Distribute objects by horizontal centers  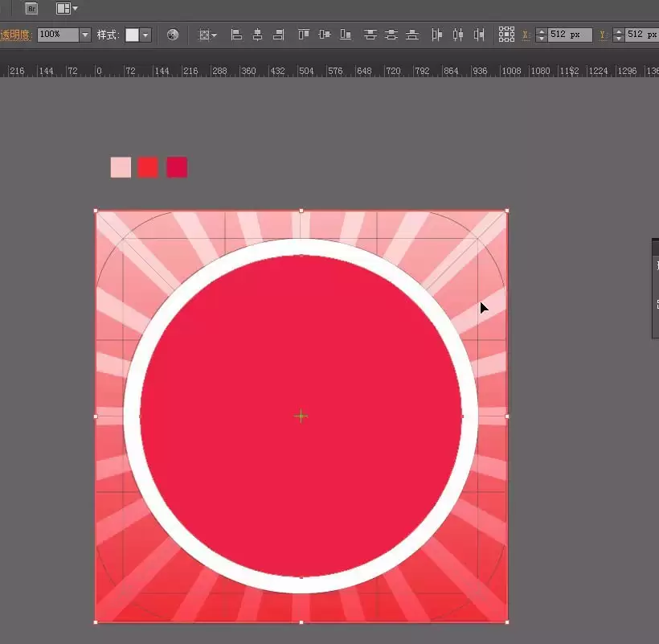[458, 35]
